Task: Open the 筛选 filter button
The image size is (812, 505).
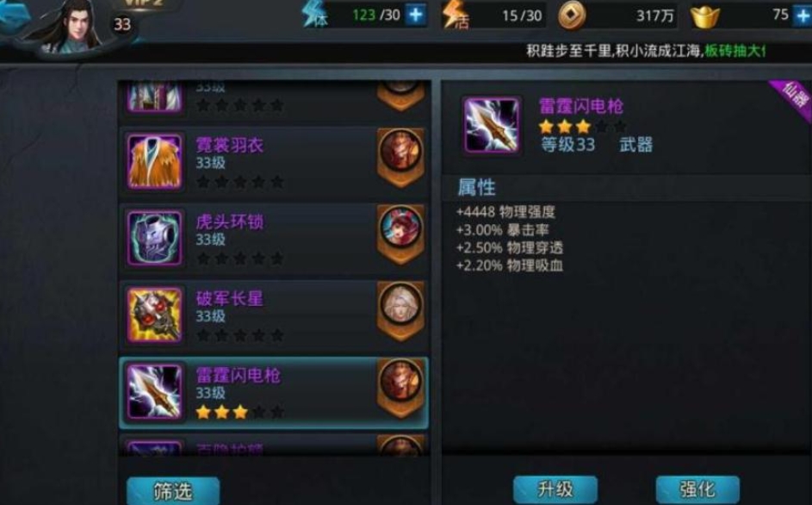Action: click(x=173, y=490)
